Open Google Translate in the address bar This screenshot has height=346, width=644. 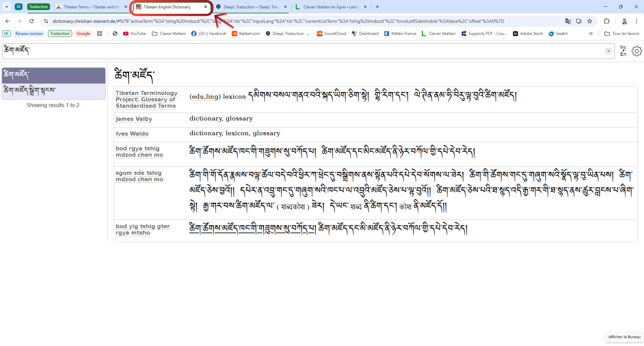568,21
